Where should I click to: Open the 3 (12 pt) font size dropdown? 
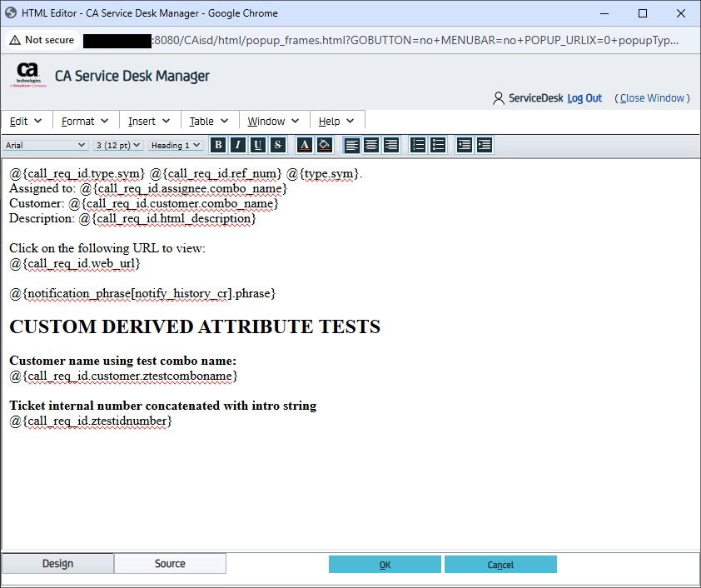click(118, 145)
